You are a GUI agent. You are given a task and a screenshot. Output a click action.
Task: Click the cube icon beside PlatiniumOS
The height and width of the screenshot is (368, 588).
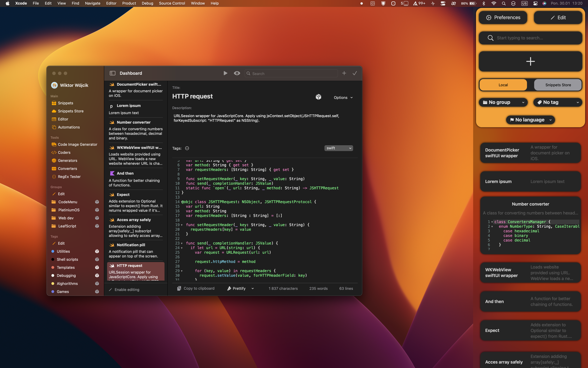tap(97, 210)
